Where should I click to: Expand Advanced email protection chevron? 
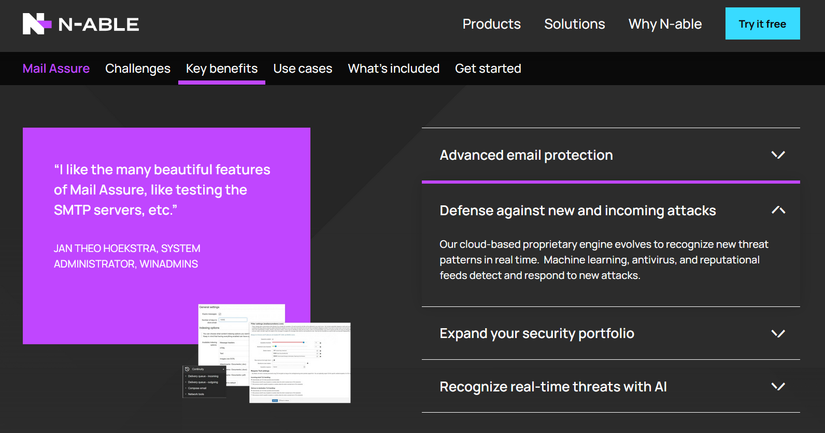click(x=778, y=155)
